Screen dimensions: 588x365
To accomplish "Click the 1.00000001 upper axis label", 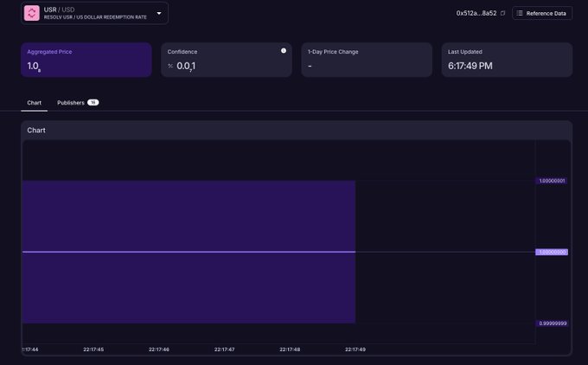I will pos(552,181).
